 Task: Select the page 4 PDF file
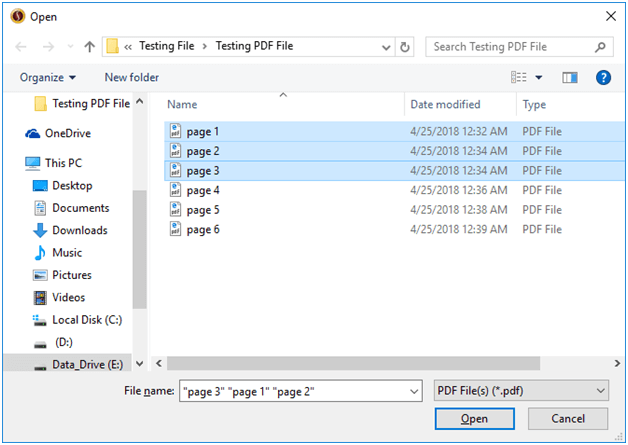[x=202, y=190]
